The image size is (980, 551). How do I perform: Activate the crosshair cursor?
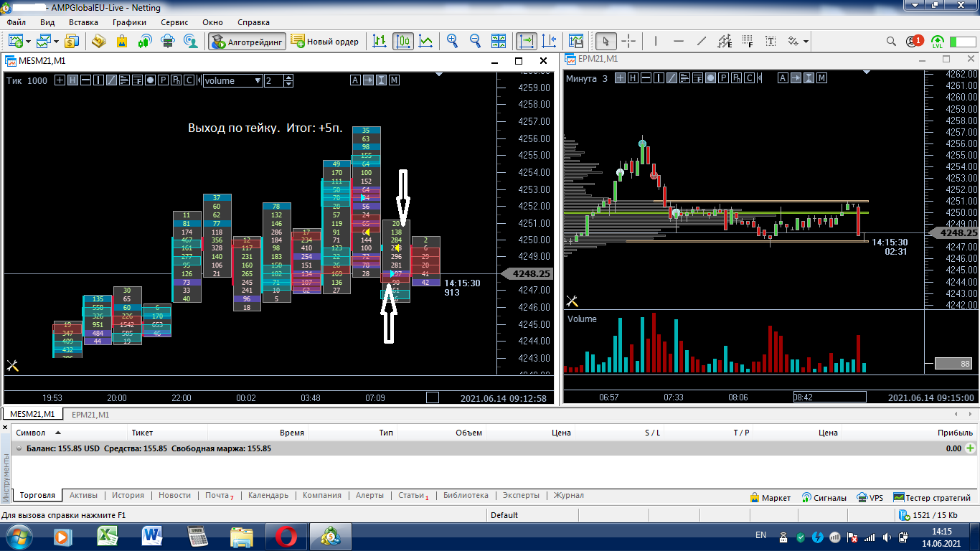coord(628,41)
